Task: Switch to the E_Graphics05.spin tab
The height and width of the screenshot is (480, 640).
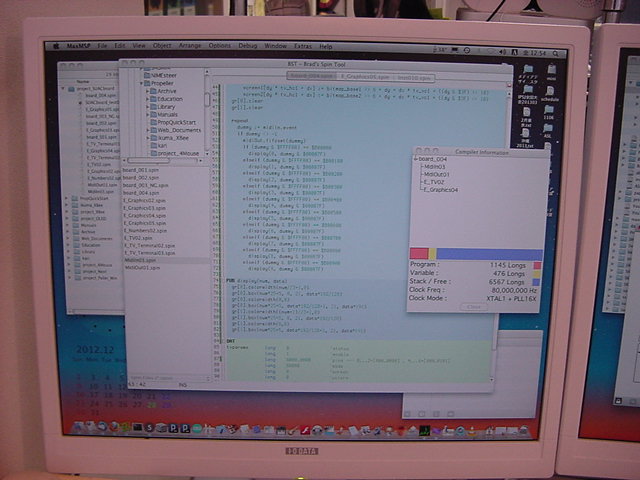Action: (365, 76)
